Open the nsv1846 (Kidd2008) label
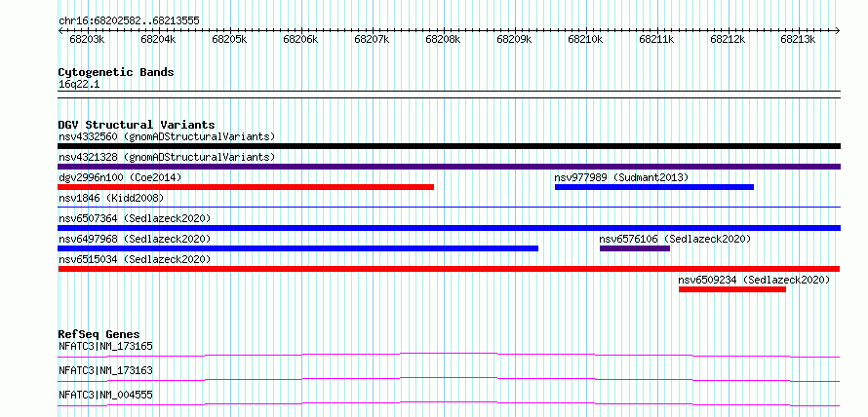868x417 pixels. [111, 198]
